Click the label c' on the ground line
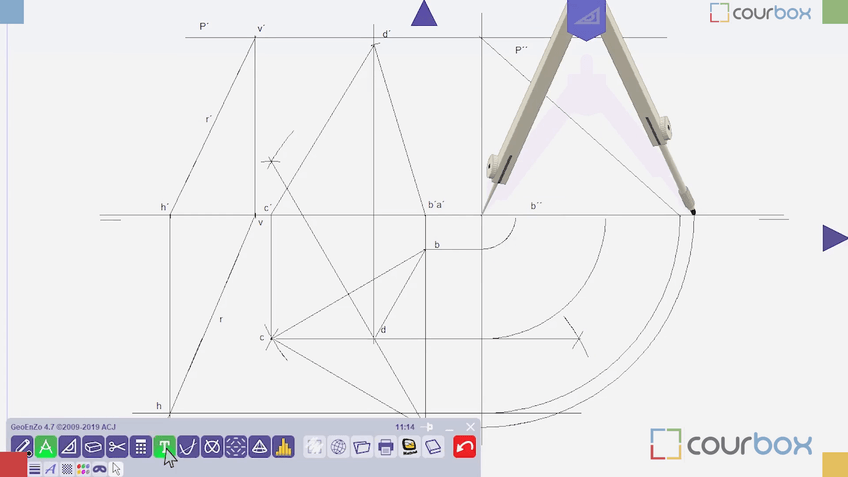 coord(268,208)
